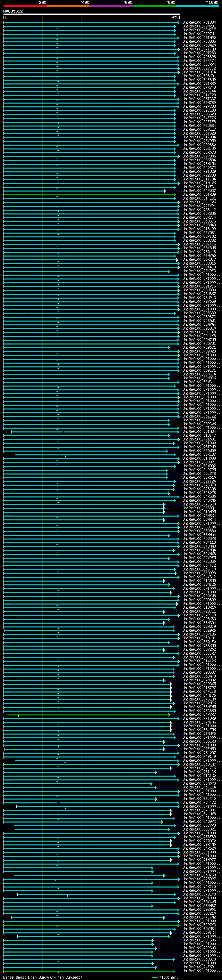This screenshot has width=222, height=980.
Task: Select the UniRef100_B9SE83 label
Action: click(x=199, y=110)
